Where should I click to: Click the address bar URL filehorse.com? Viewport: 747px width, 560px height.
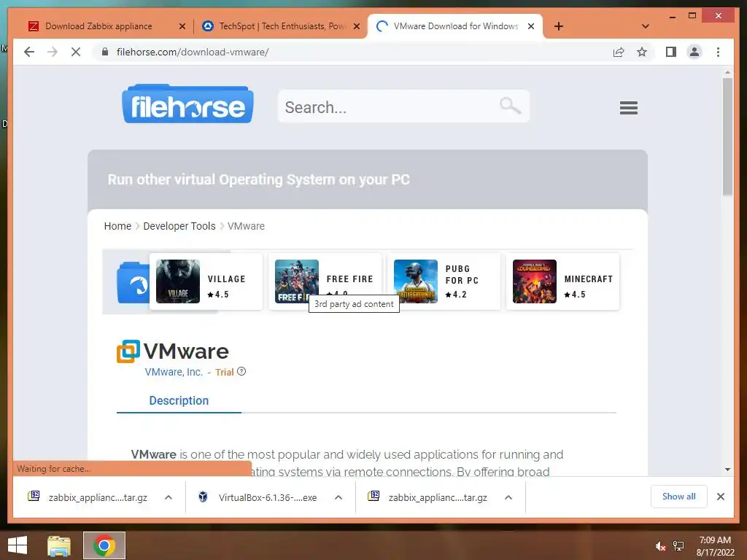click(193, 52)
